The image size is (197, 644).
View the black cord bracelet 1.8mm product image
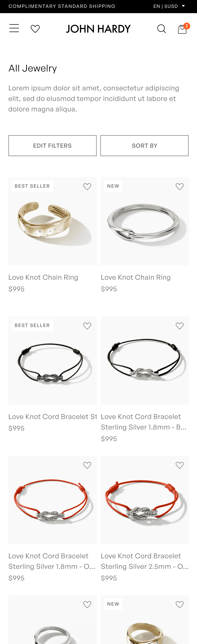point(145,360)
